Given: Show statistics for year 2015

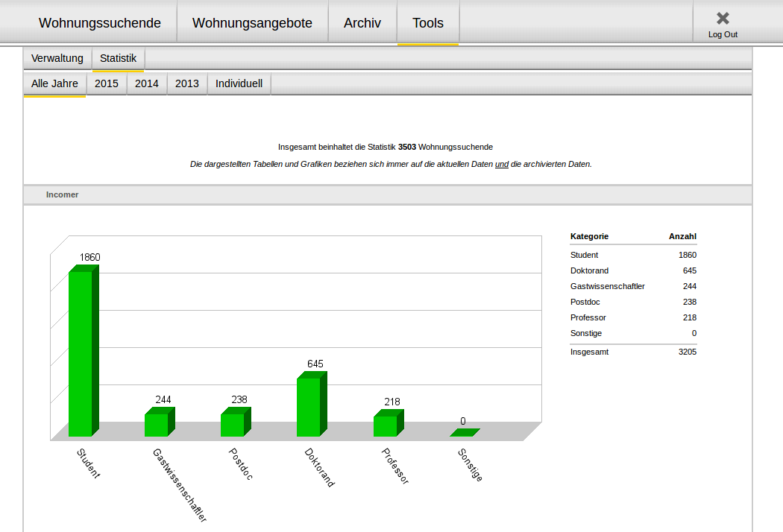Looking at the screenshot, I should 107,83.
